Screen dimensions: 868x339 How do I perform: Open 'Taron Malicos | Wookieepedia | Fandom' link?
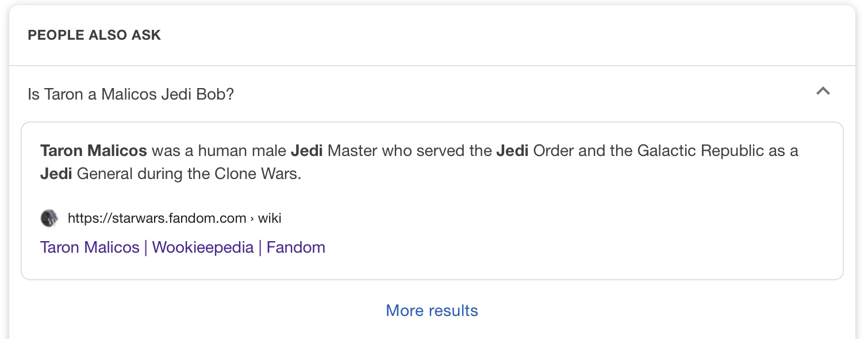coord(183,247)
